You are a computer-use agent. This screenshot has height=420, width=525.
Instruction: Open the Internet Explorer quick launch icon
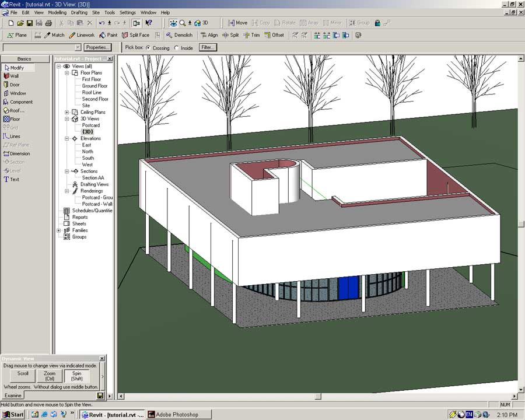coord(44,414)
